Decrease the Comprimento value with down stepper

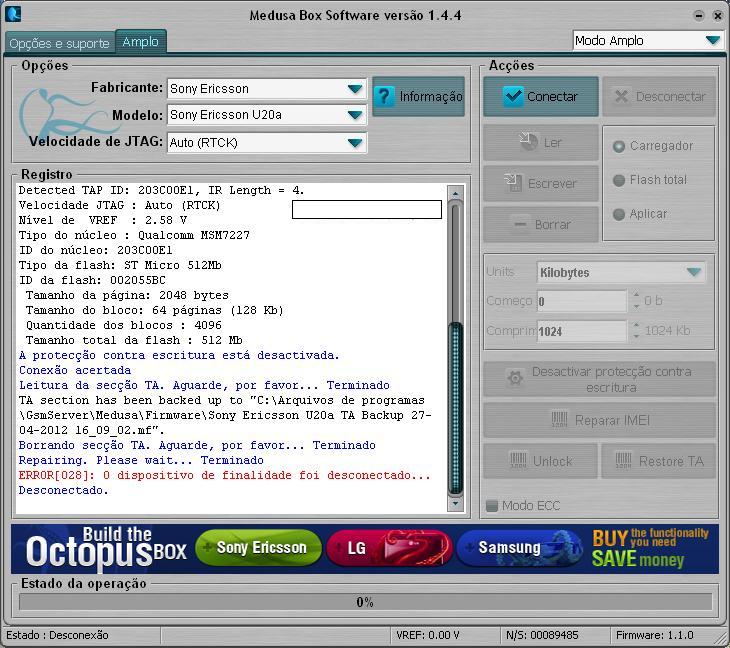pos(636,337)
